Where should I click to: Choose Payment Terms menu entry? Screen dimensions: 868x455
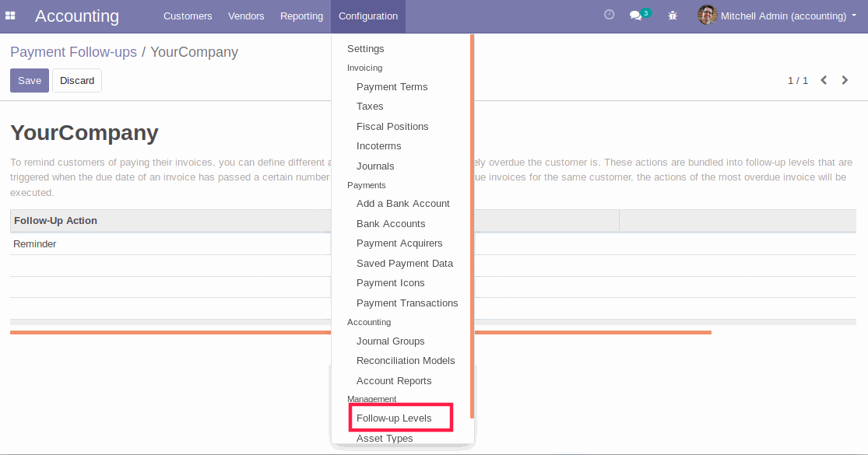pyautogui.click(x=392, y=87)
